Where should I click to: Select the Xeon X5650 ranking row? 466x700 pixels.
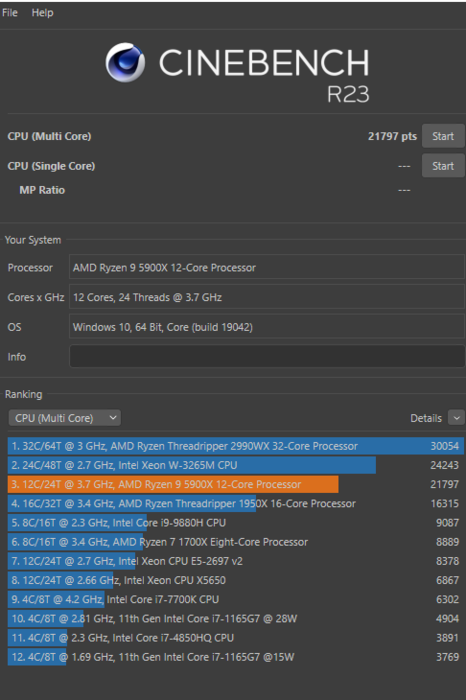236,580
